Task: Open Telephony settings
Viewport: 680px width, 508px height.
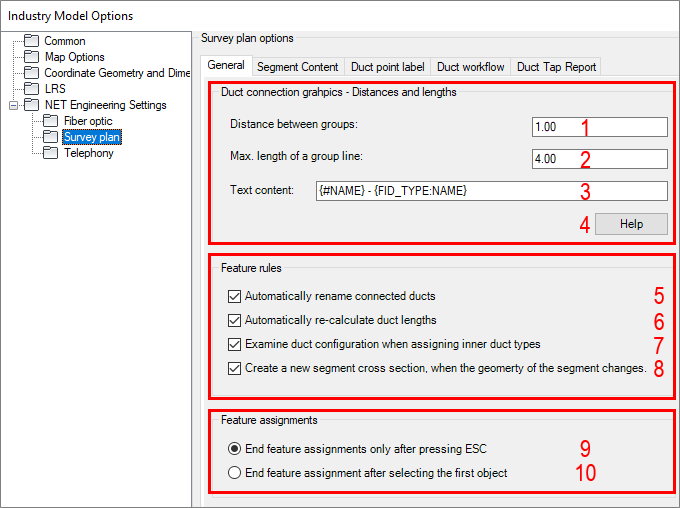Action: pyautogui.click(x=89, y=153)
